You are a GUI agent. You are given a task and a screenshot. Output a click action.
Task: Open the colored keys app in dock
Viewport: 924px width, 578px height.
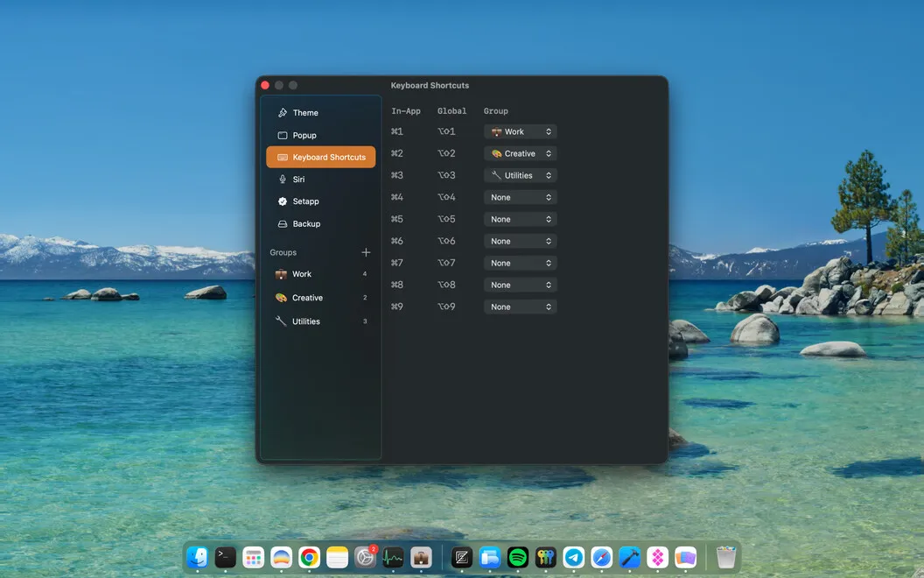(546, 557)
